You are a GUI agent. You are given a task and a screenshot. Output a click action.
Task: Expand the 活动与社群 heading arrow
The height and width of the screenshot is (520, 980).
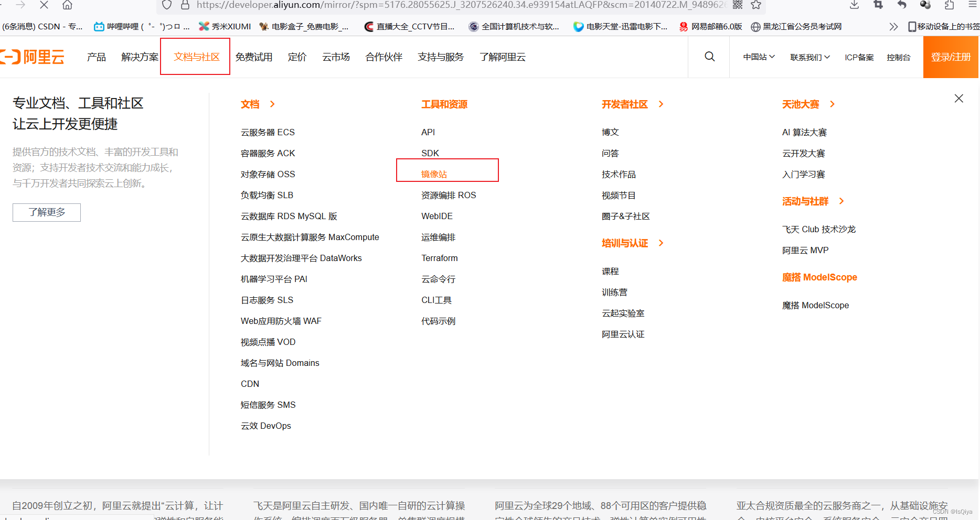point(841,201)
